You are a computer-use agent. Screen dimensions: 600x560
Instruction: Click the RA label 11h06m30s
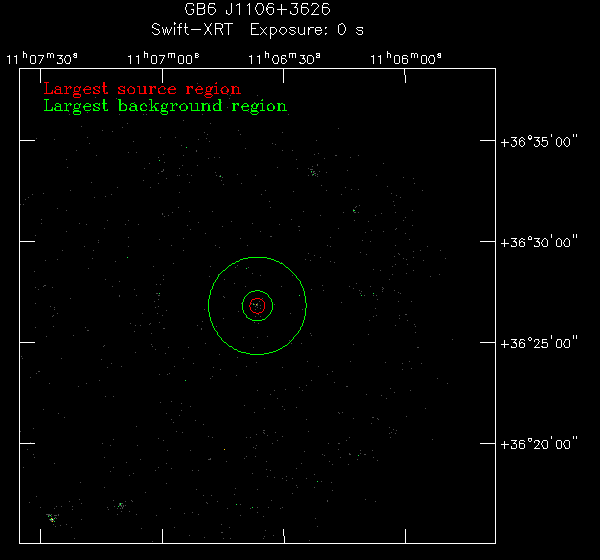point(284,59)
